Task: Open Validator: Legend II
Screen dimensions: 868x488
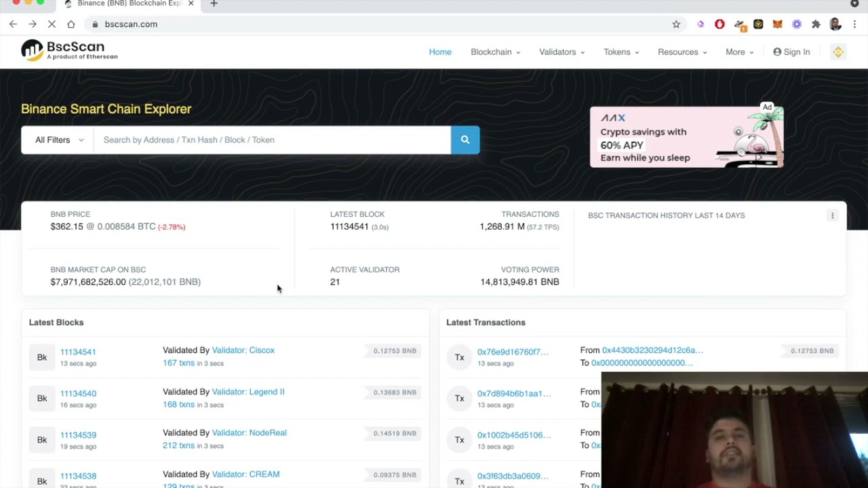Action: click(x=248, y=392)
